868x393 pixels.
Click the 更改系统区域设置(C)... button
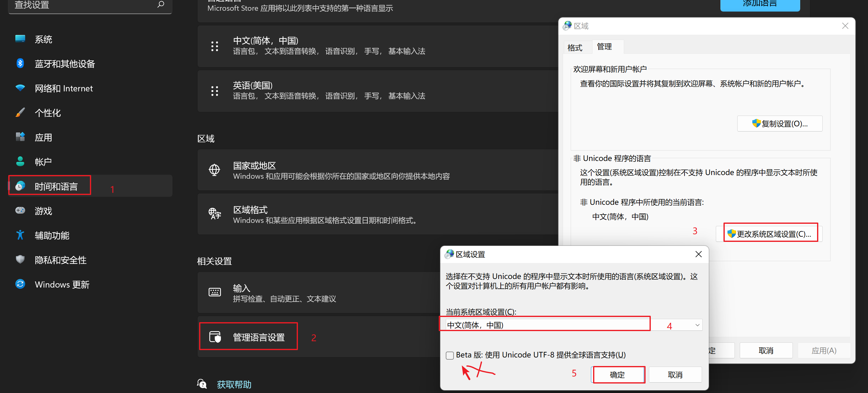(770, 234)
